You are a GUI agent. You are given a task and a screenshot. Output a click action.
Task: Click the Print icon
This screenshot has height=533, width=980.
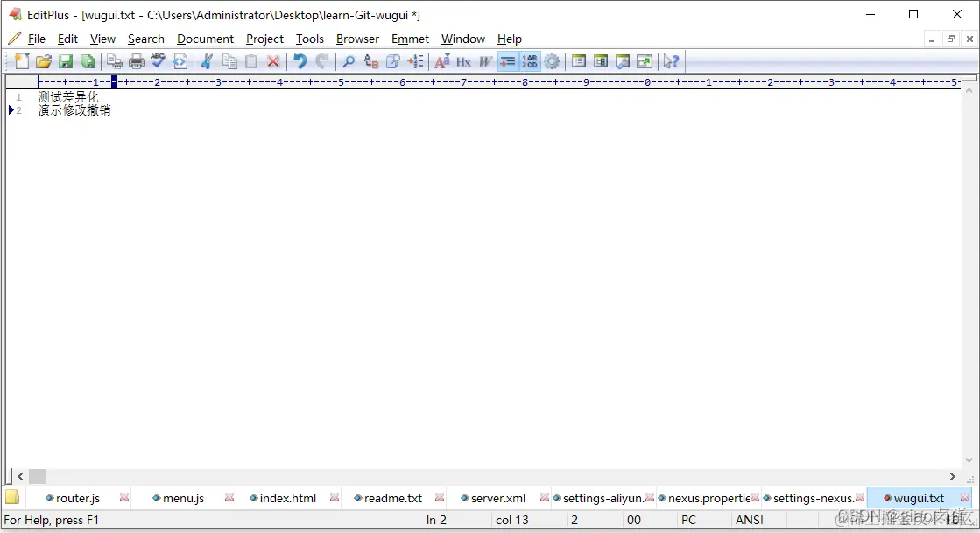[137, 61]
